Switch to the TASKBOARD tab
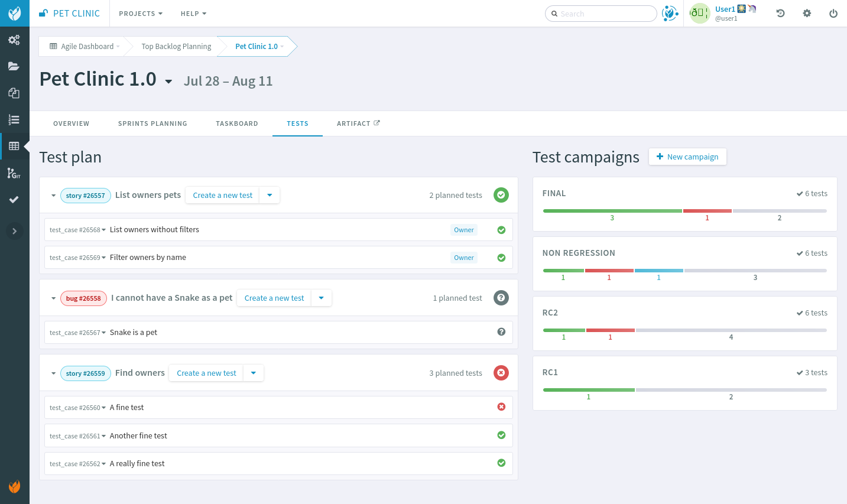 (237, 123)
